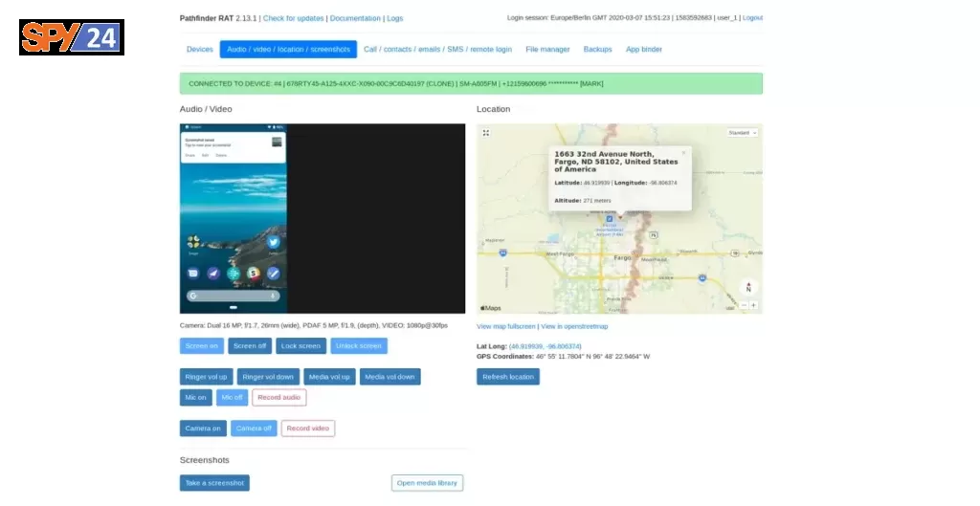Click Check for updates link
Image resolution: width=980 pixels, height=506 pixels.
tap(293, 19)
